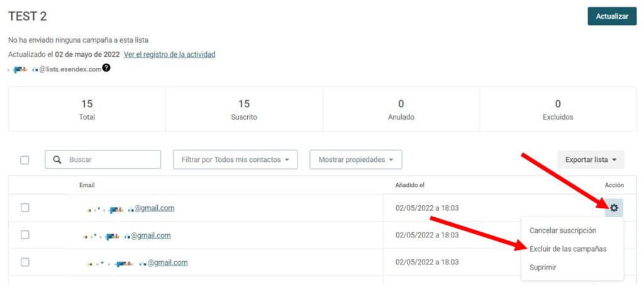Click the Añadido el column header
The height and width of the screenshot is (294, 644).
409,185
